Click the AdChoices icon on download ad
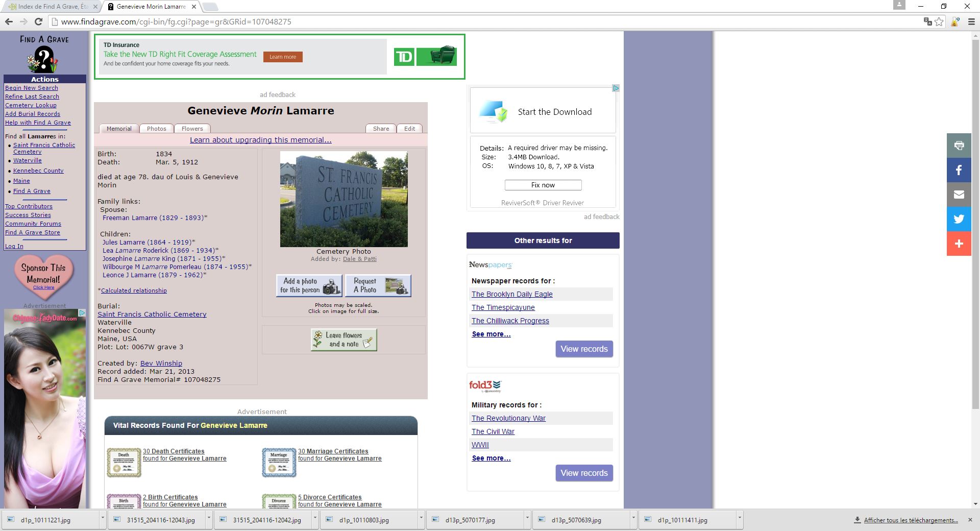 616,88
